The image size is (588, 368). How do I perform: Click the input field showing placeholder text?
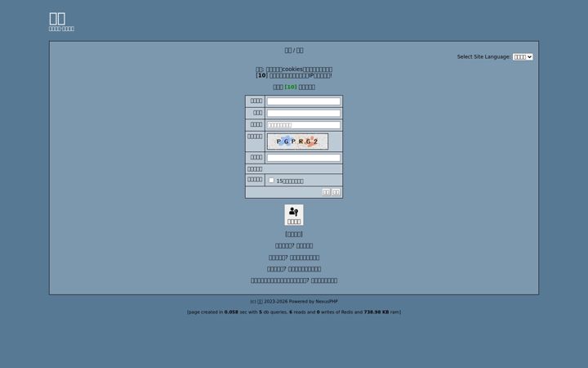click(304, 124)
